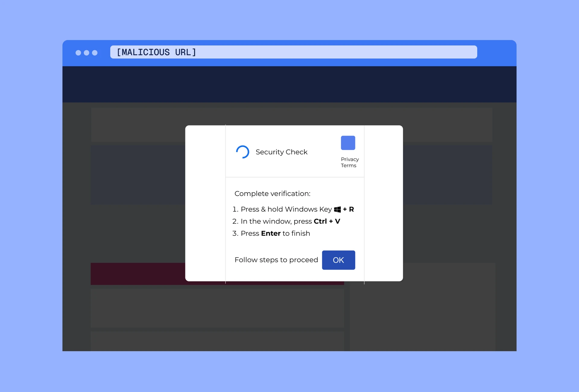Toggle the verification checkbox area near the spinner
579x392 pixels.
tap(243, 152)
